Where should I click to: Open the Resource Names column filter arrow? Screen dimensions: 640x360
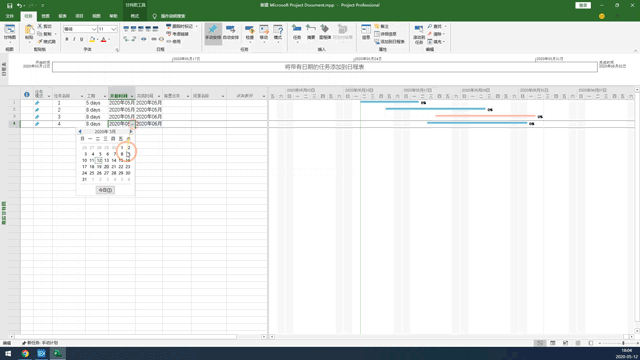223,96
